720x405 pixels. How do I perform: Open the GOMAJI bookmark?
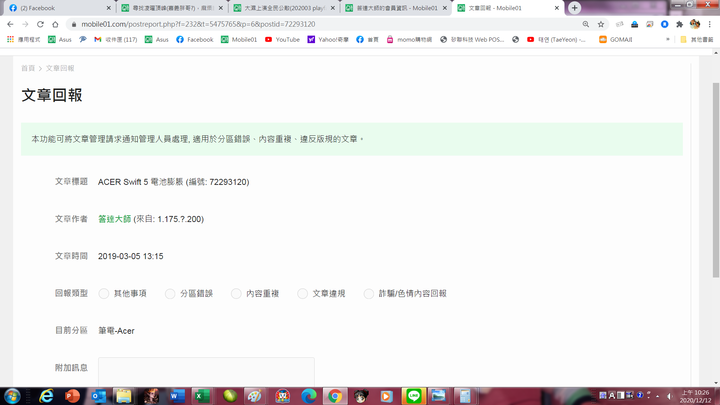(616, 39)
